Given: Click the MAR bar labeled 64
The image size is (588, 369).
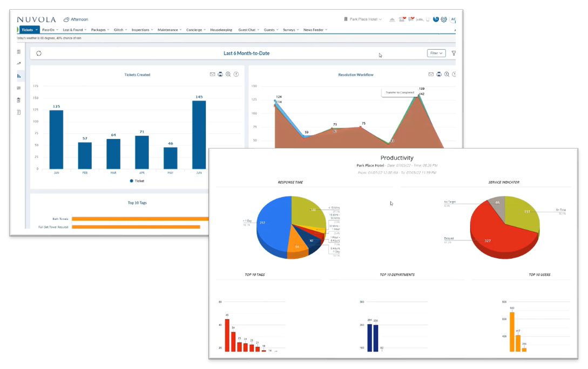Looking at the screenshot, I should coord(113,154).
